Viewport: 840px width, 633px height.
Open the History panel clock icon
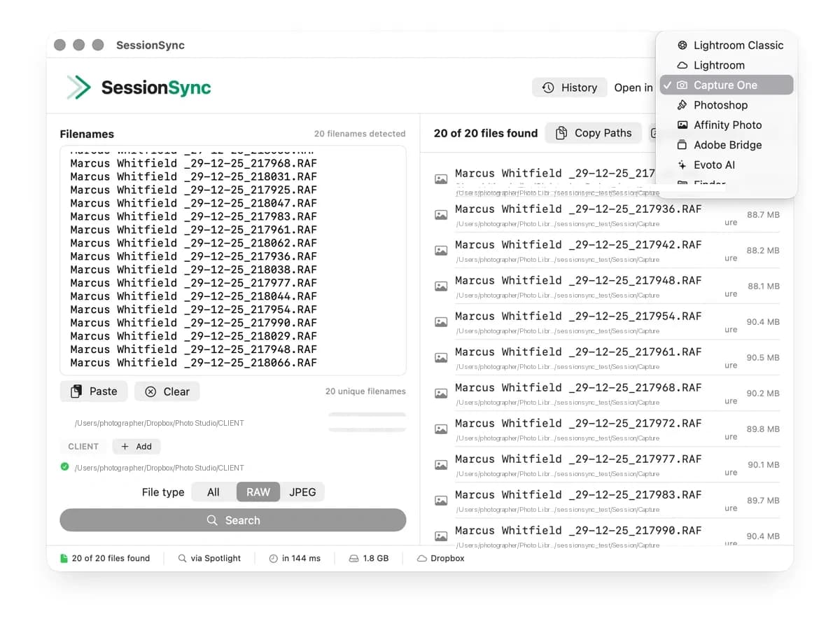(547, 87)
